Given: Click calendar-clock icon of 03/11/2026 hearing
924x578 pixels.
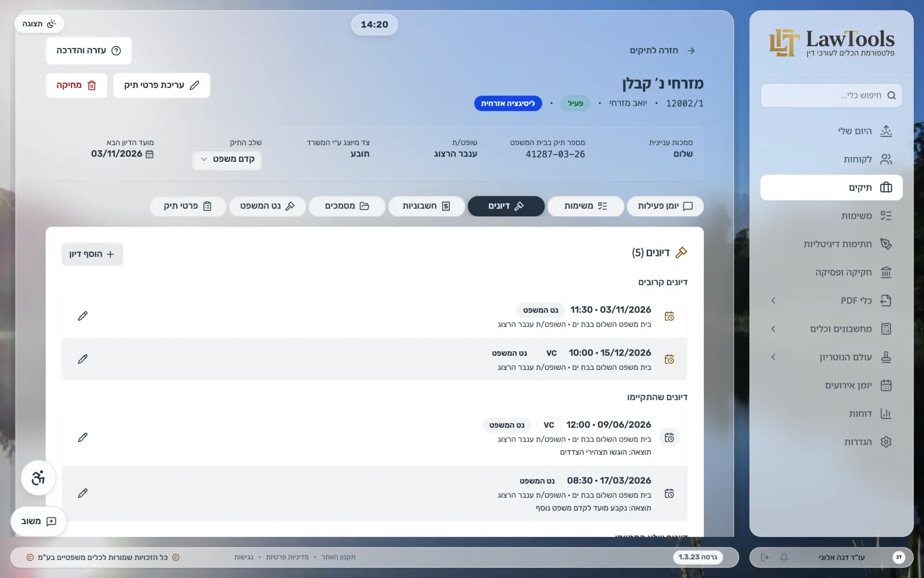Looking at the screenshot, I should click(x=669, y=316).
